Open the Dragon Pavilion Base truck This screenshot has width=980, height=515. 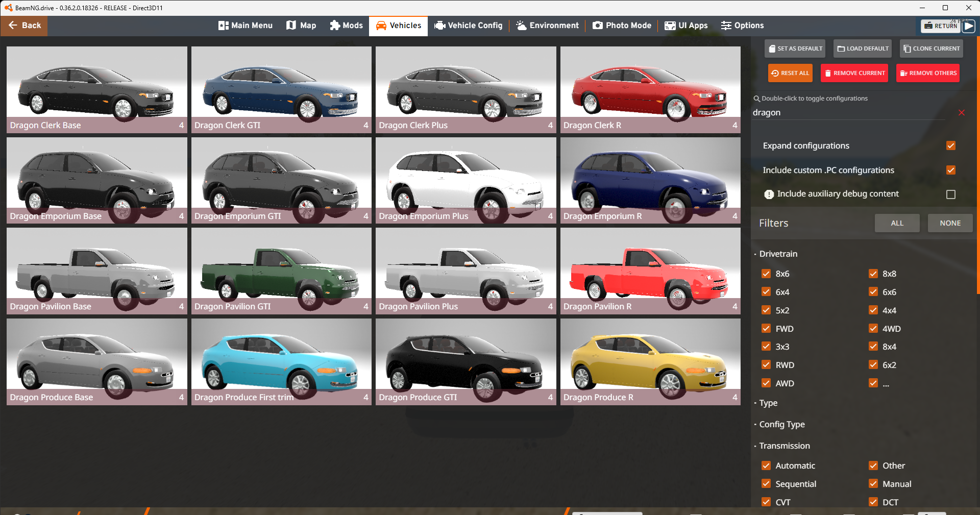tap(97, 271)
